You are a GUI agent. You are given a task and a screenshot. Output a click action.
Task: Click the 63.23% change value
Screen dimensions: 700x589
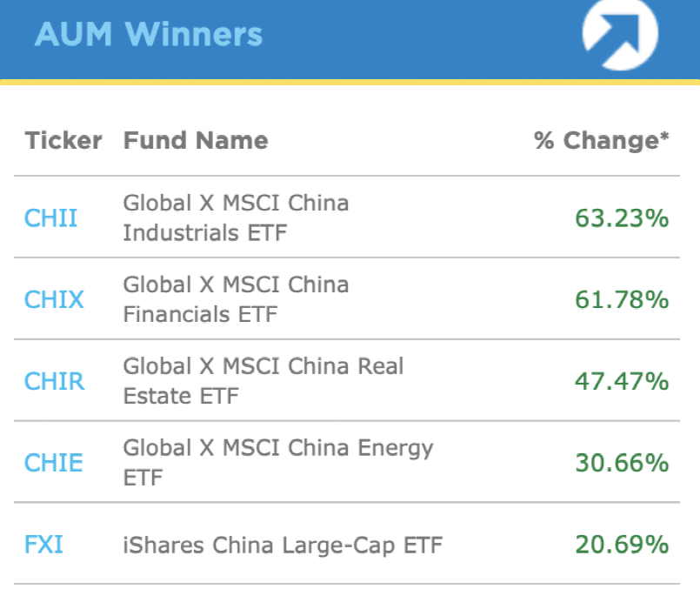(x=621, y=218)
